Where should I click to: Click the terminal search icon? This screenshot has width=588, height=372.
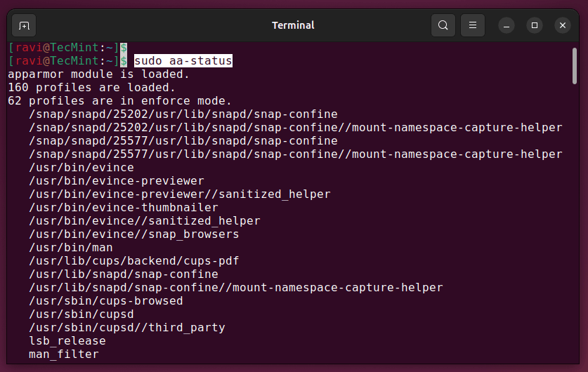point(443,26)
